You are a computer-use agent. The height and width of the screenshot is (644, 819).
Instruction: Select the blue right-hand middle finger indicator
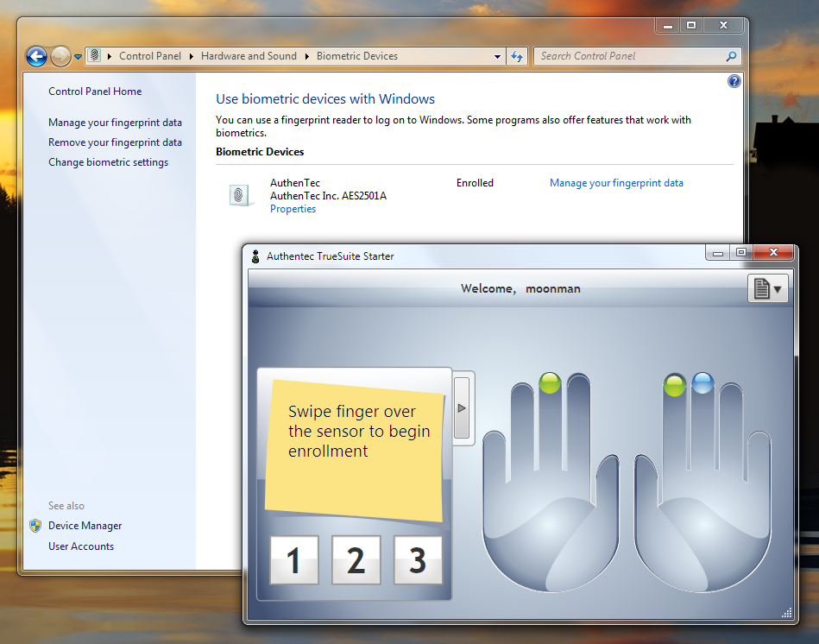pyautogui.click(x=703, y=383)
